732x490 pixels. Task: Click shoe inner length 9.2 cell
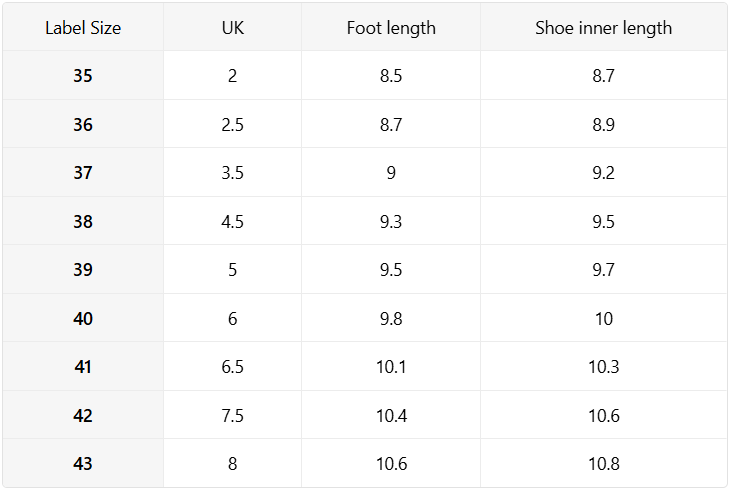[x=604, y=173]
